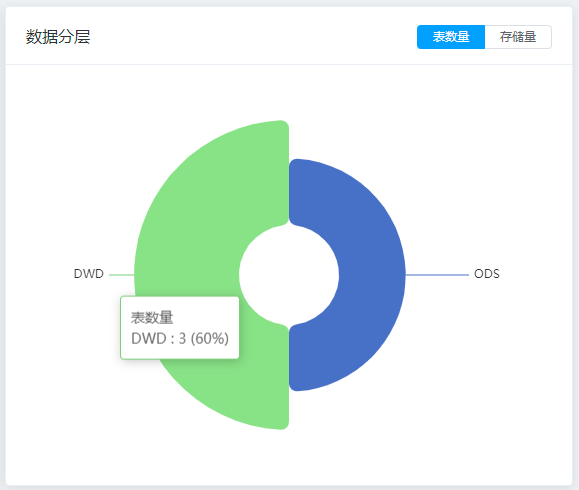579x490 pixels.
Task: Click the tooltip value DWD : 3 (60%)
Action: click(180, 338)
